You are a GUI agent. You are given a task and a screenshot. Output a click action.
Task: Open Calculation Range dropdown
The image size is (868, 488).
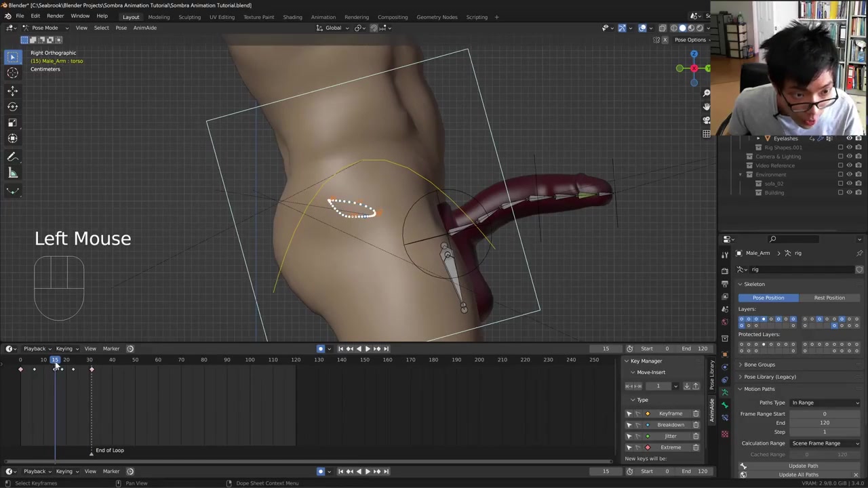click(825, 443)
